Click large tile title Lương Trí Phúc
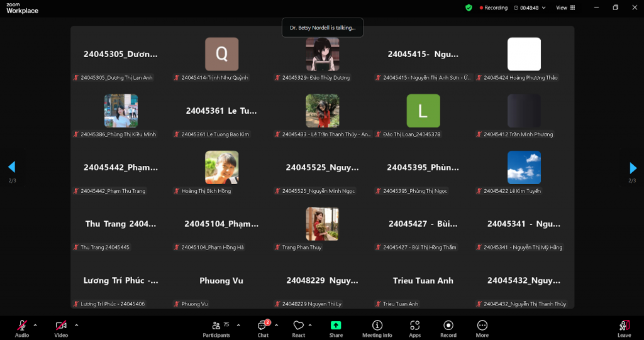This screenshot has height=340, width=644. pos(121,281)
